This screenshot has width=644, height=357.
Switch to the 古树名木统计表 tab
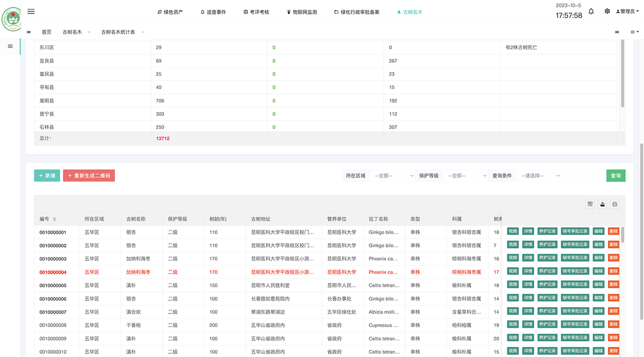point(118,32)
